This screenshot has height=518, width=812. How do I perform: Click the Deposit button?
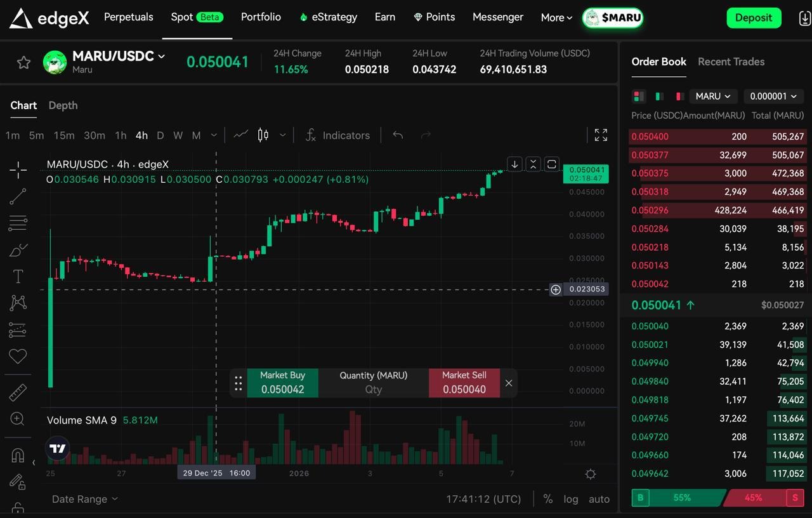tap(754, 18)
